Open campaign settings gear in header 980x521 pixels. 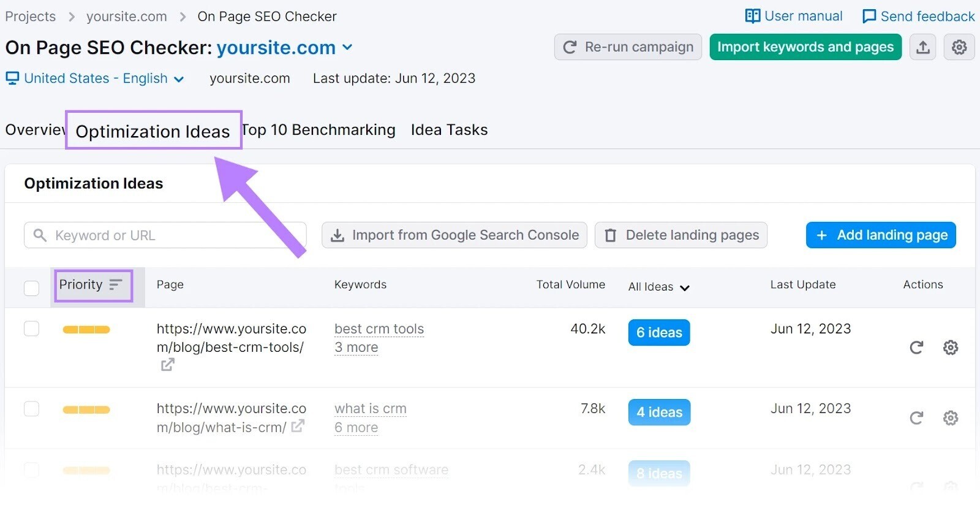click(959, 47)
